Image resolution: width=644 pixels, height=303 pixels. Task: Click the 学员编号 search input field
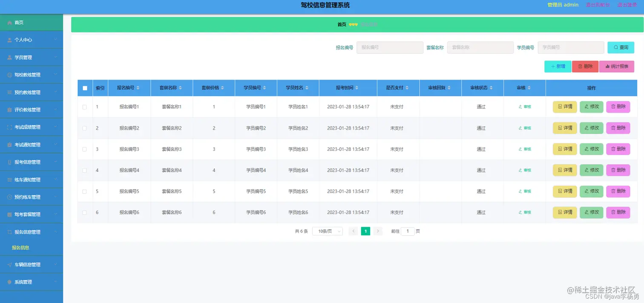coord(571,47)
